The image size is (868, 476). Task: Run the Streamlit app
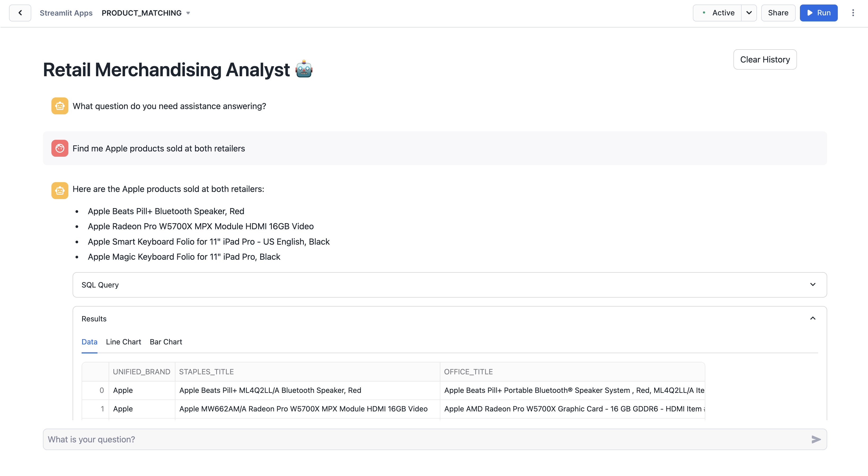(818, 13)
